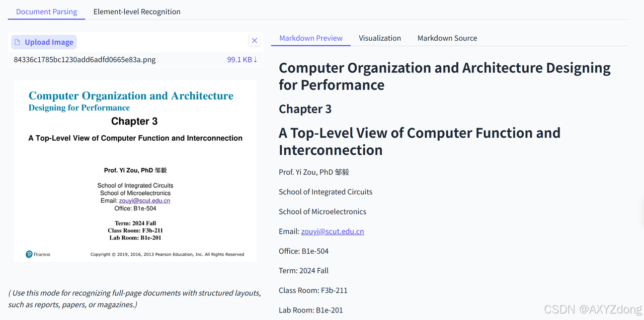Viewport: 644px width, 320px height.
Task: Click the Computer Organization and Architecture heading in preview
Action: click(x=445, y=76)
